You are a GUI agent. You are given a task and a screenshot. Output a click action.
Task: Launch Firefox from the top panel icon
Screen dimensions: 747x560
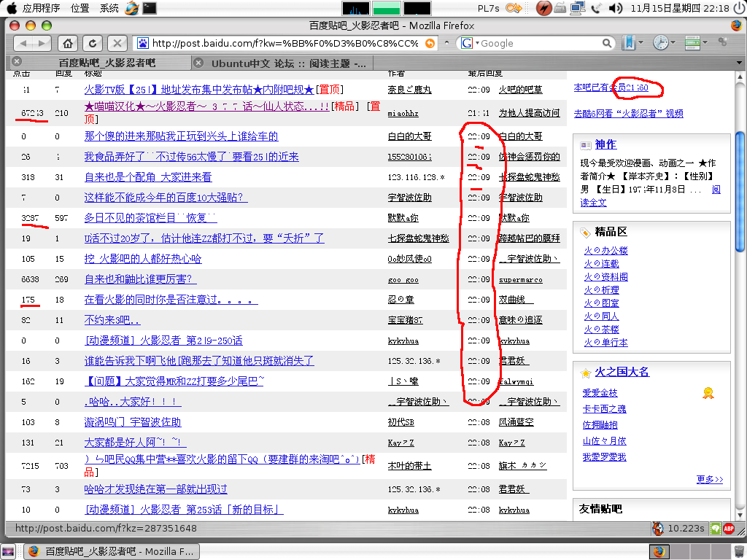[131, 7]
